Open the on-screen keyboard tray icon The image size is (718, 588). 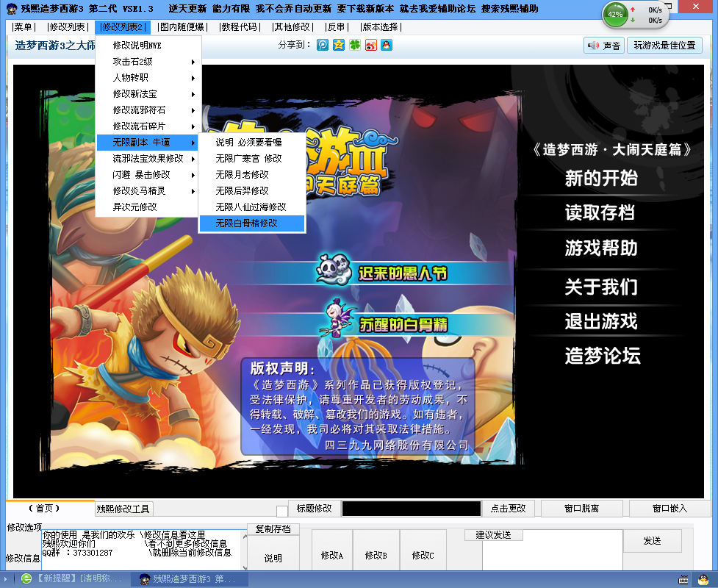683,580
